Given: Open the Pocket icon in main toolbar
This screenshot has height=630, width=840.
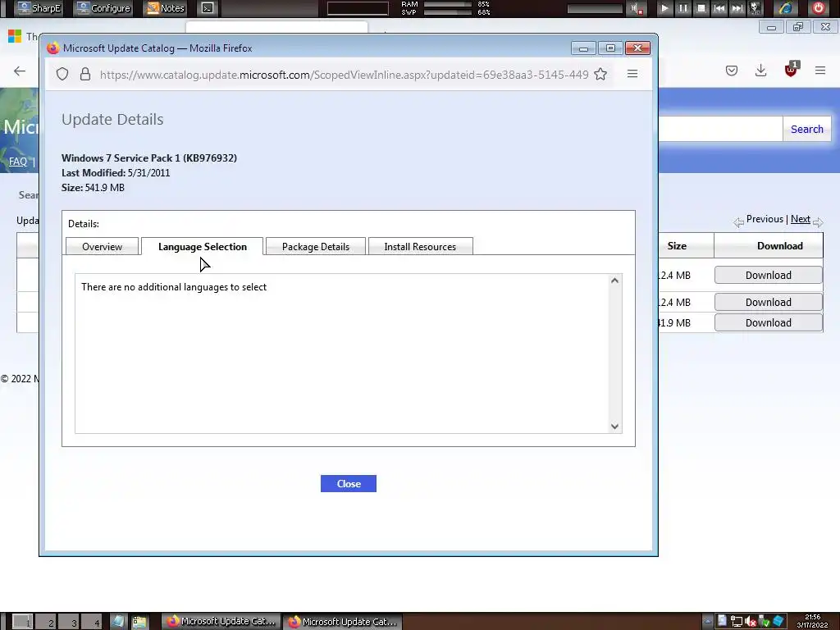Looking at the screenshot, I should [x=732, y=71].
